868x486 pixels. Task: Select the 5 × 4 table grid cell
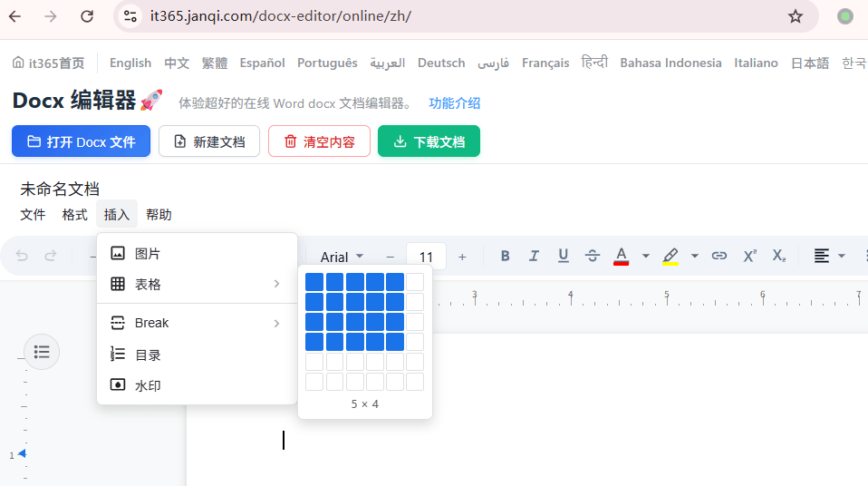[395, 341]
